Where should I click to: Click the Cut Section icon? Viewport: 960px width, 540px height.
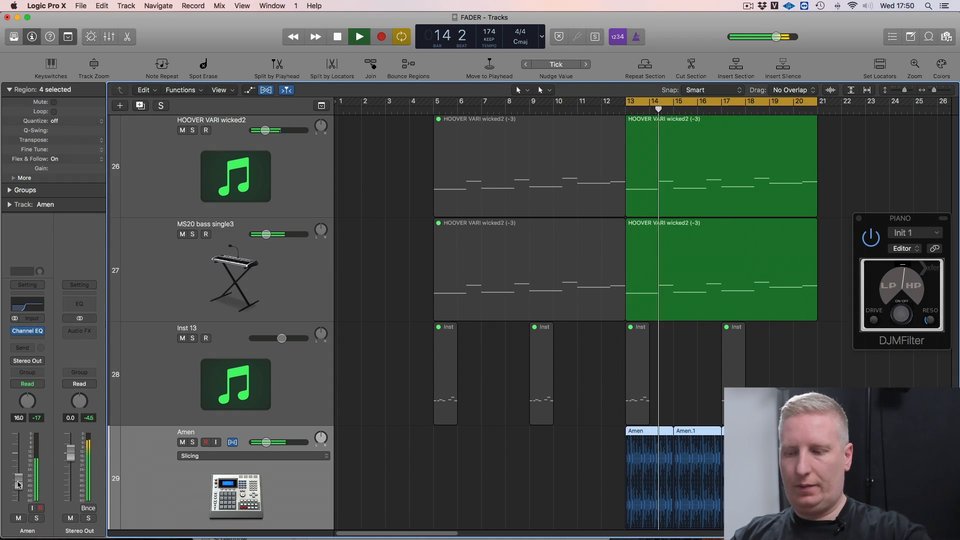pos(691,64)
